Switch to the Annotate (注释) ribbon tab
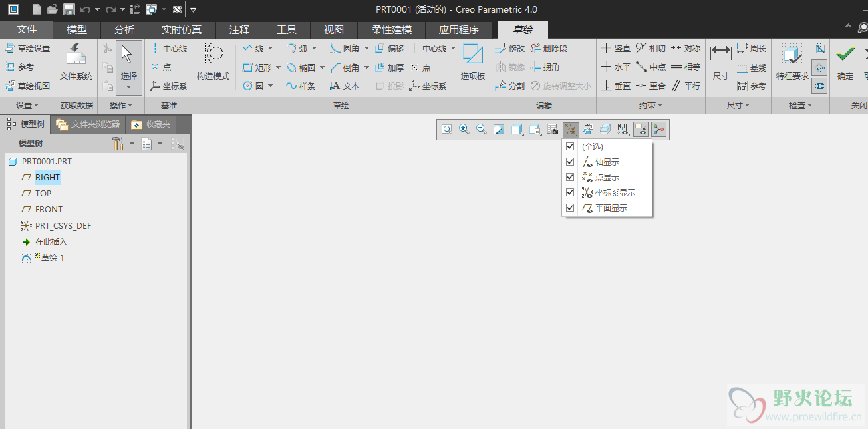This screenshot has width=868, height=429. (239, 29)
